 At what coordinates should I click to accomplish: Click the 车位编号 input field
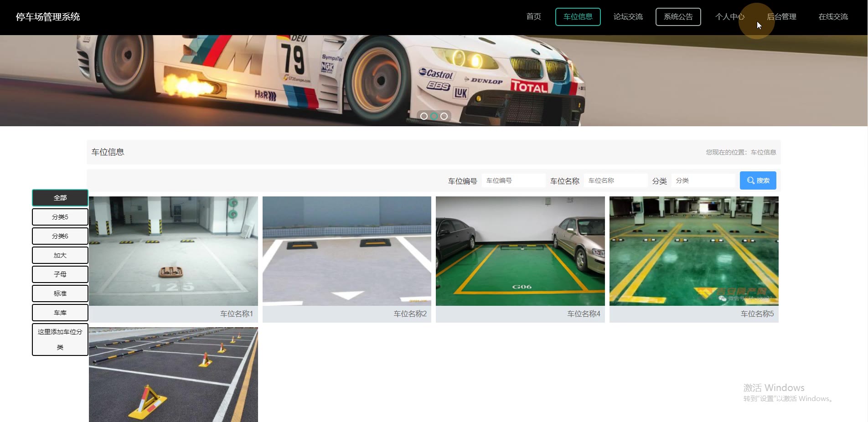tap(513, 180)
